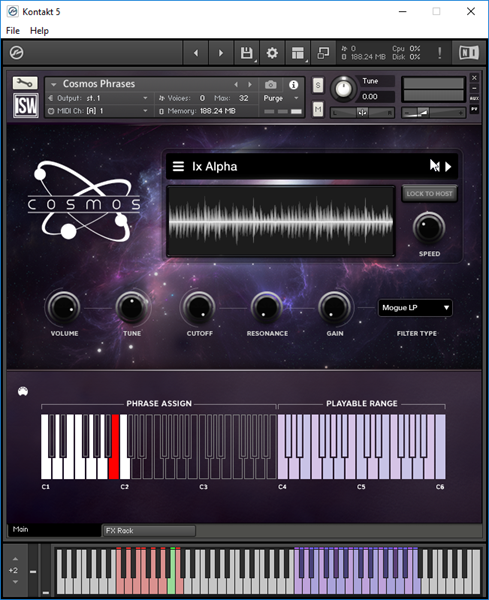The width and height of the screenshot is (489, 600).
Task: Click the RESONANCE knob
Action: pyautogui.click(x=267, y=307)
